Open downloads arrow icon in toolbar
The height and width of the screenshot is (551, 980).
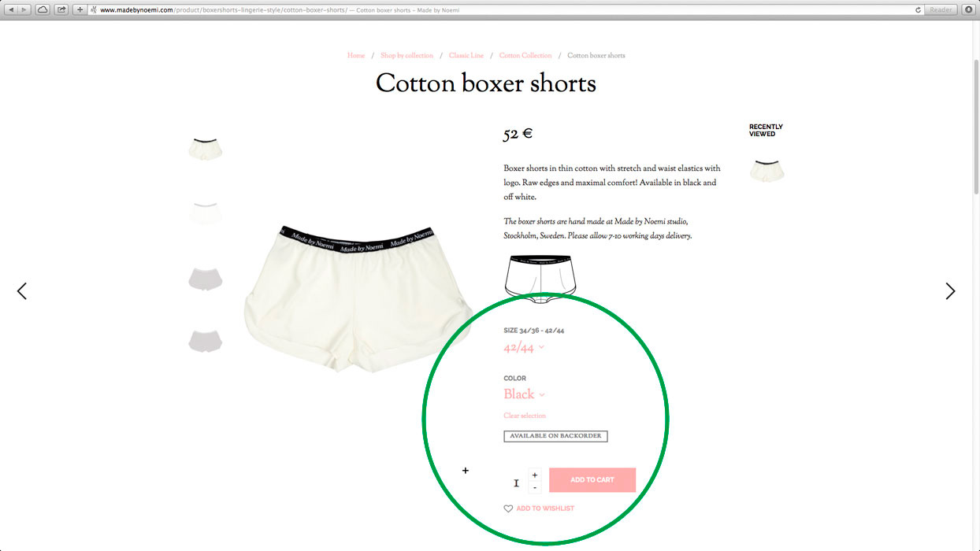(x=969, y=9)
